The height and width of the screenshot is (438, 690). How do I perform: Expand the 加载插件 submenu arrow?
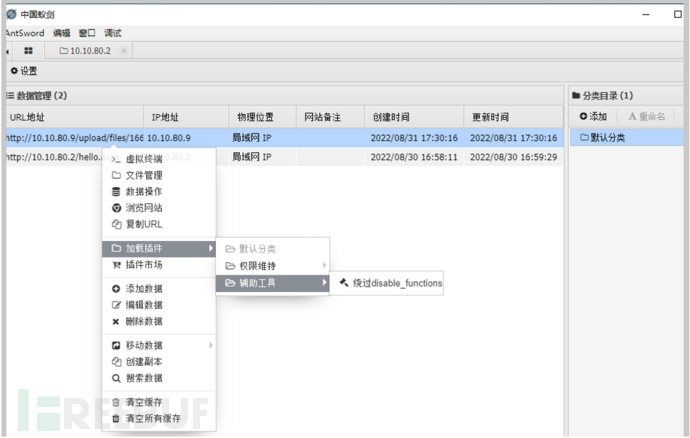(211, 248)
